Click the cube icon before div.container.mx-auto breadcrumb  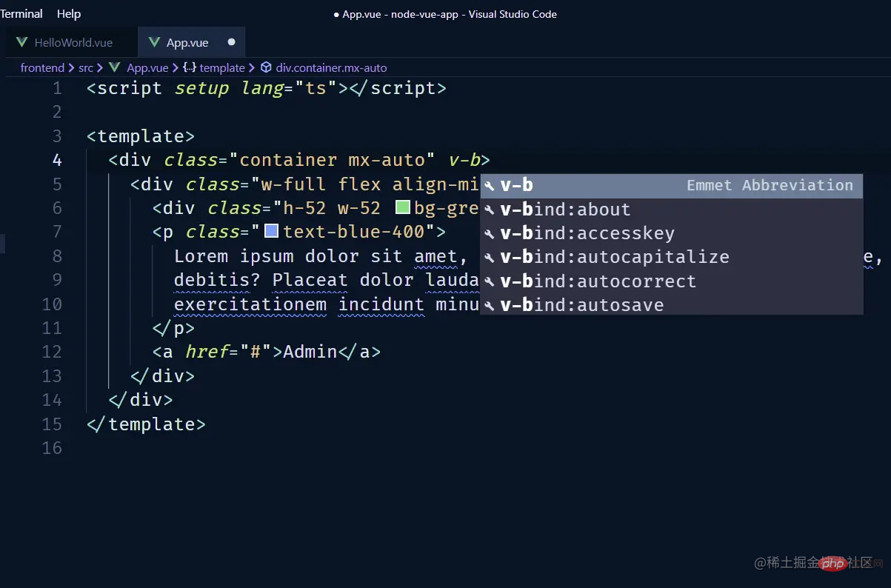[x=266, y=67]
